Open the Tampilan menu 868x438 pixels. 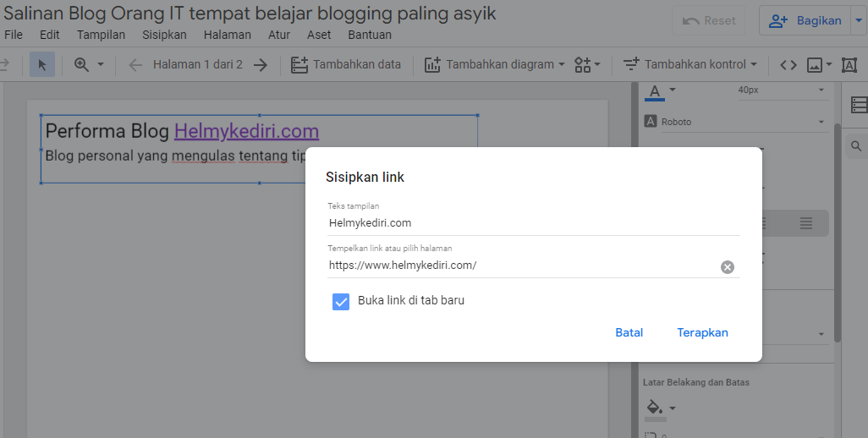pos(101,35)
